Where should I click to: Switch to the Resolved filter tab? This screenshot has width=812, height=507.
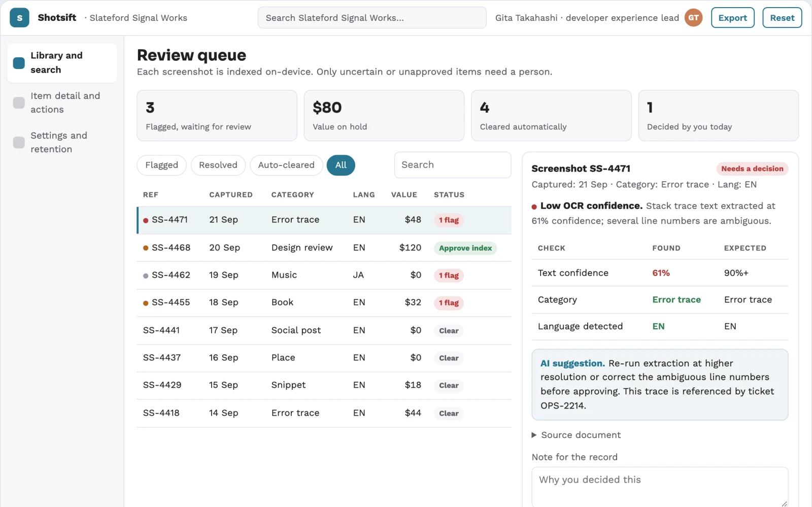point(218,165)
